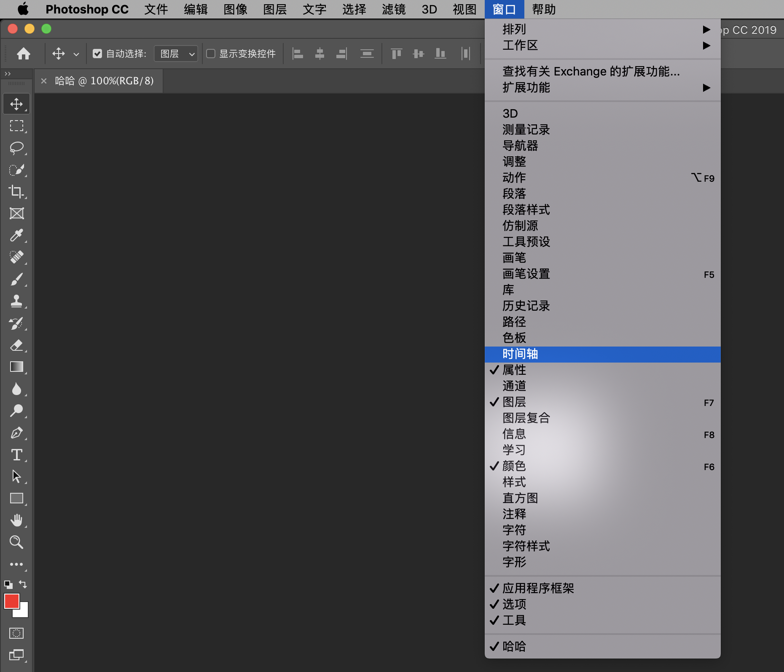Select the Eraser tool
This screenshot has width=784, height=672.
pyautogui.click(x=16, y=345)
